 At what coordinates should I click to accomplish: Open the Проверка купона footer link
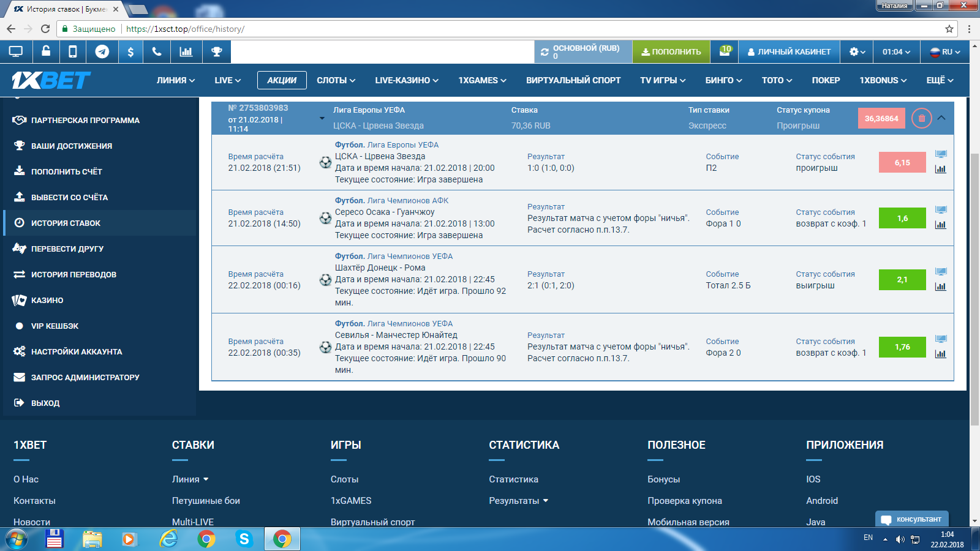(684, 501)
